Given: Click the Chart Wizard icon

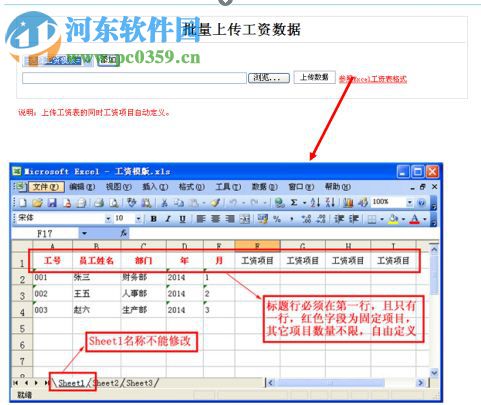Looking at the screenshot, I should [x=348, y=202].
